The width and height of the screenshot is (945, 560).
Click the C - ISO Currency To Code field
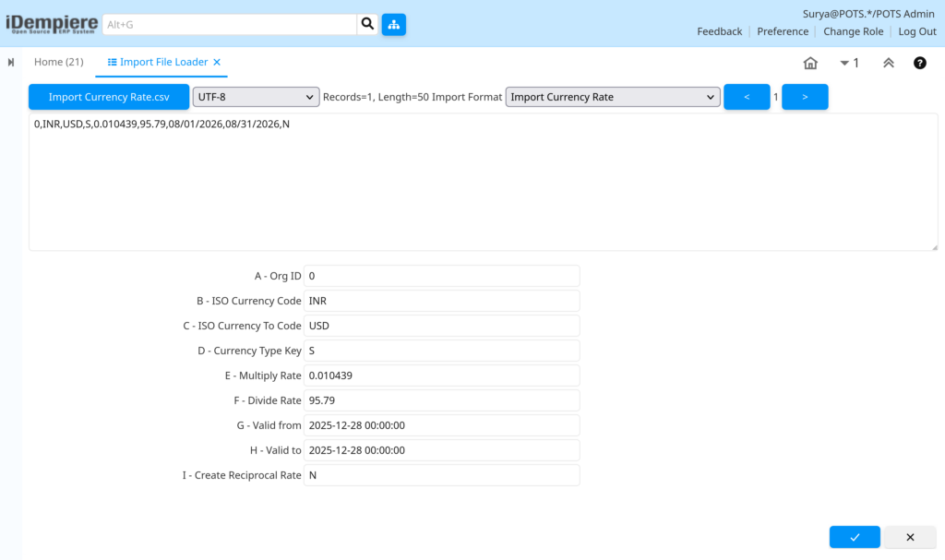(x=442, y=326)
